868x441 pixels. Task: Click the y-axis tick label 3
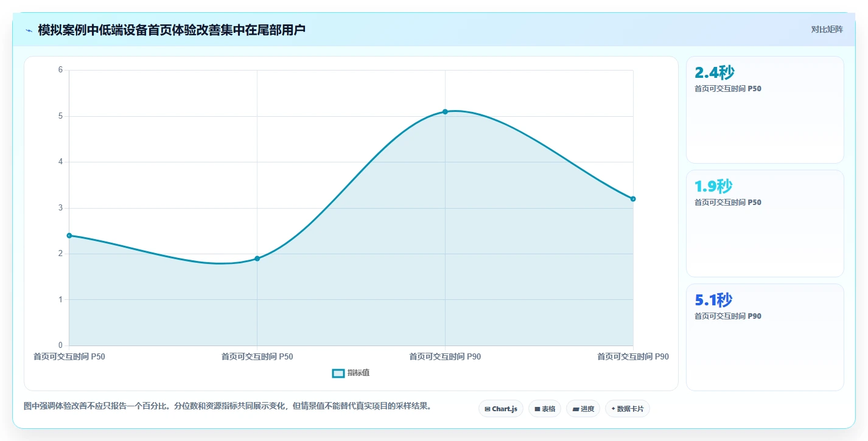point(61,208)
